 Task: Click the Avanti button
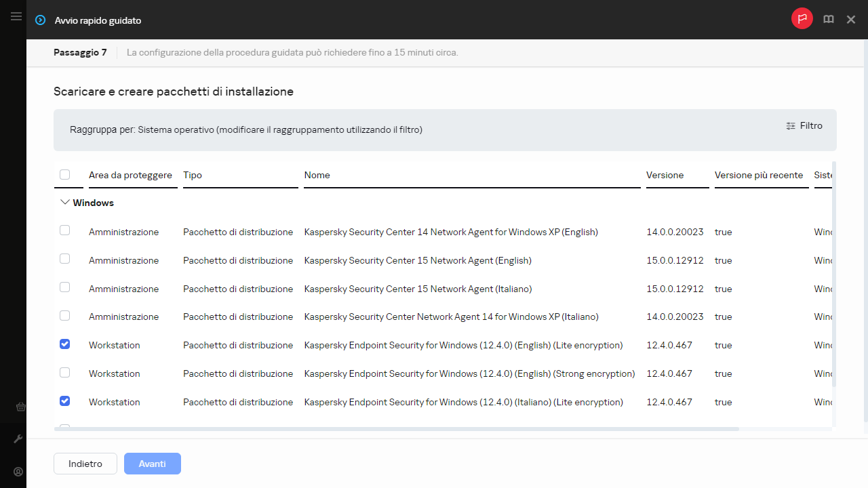(x=153, y=464)
